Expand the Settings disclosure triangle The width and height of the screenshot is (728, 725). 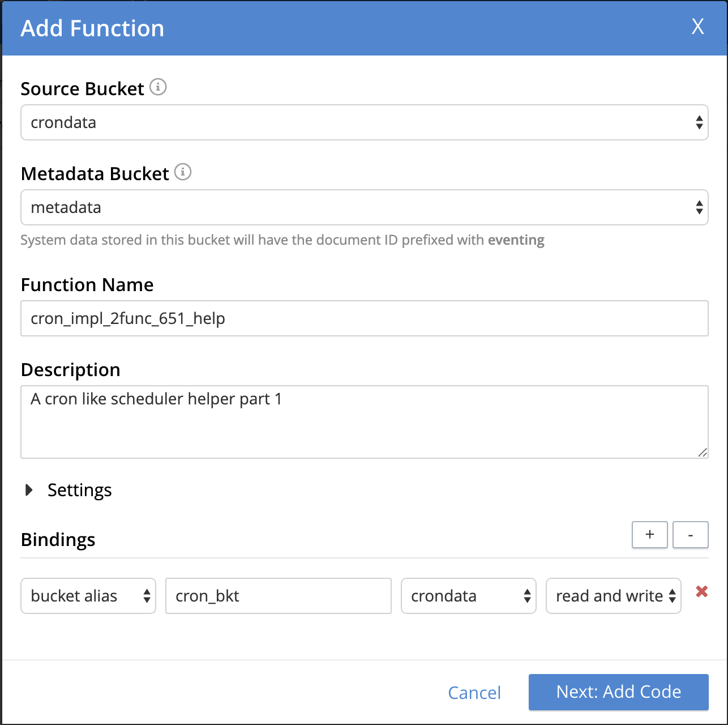point(29,490)
